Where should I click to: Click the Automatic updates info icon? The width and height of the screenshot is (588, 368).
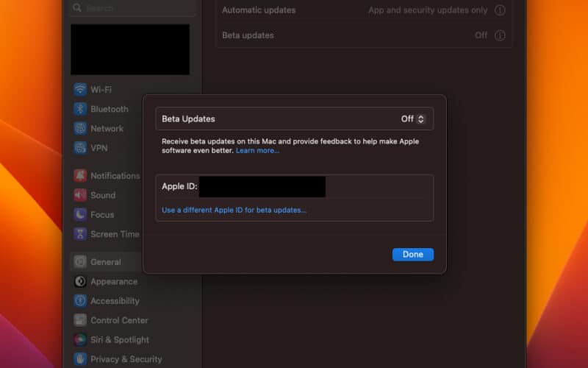coord(500,10)
